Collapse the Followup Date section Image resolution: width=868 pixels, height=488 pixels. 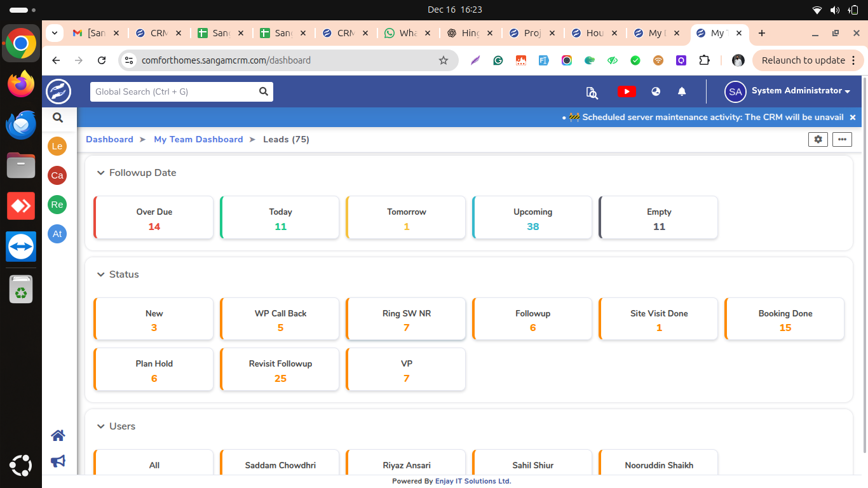(100, 173)
